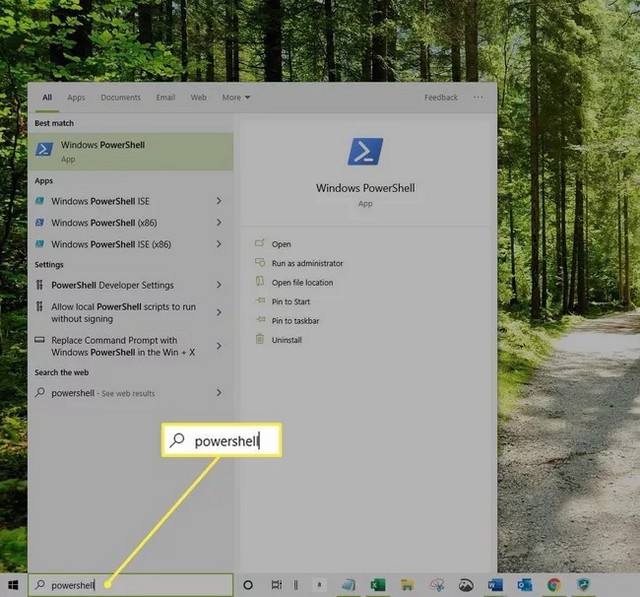
Task: Launch Google Chrome from the taskbar
Action: [553, 585]
